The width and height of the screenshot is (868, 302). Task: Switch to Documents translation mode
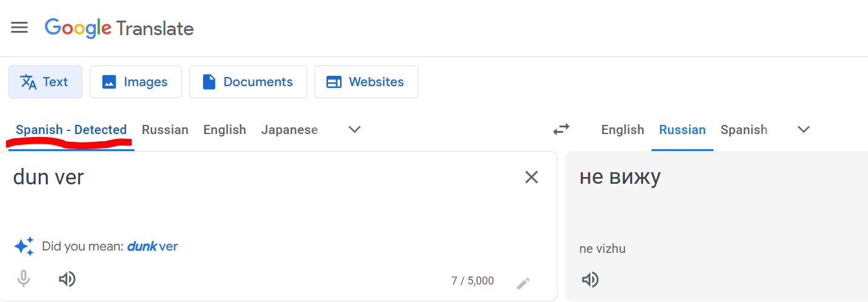(x=248, y=82)
